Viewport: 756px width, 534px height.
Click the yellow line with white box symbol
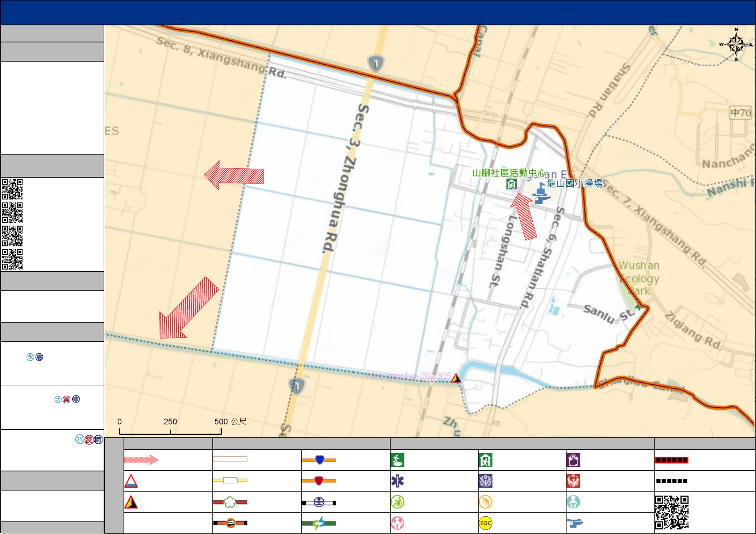point(230,480)
